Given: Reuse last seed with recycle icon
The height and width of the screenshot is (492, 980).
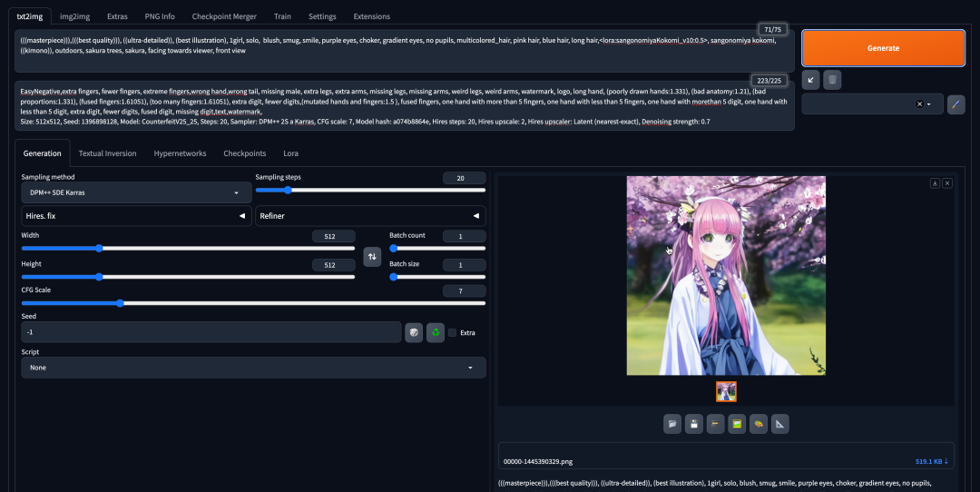Looking at the screenshot, I should (x=436, y=332).
